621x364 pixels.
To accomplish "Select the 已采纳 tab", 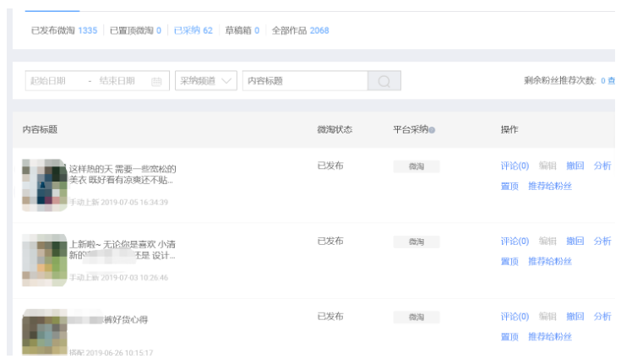I will click(193, 30).
